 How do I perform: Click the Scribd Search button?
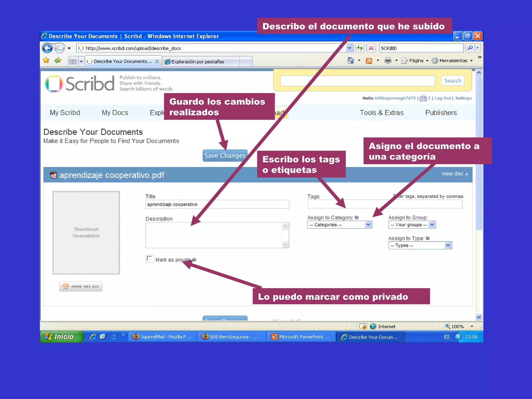(453, 81)
